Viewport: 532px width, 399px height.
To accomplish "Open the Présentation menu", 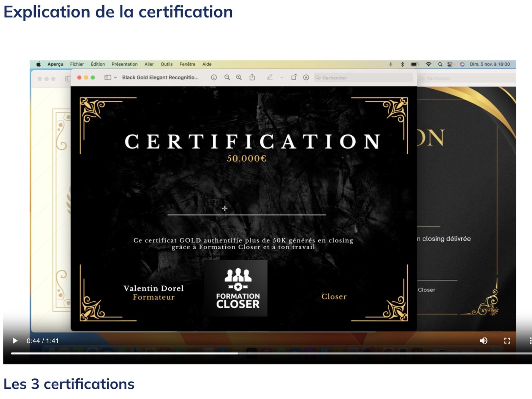I will point(125,64).
